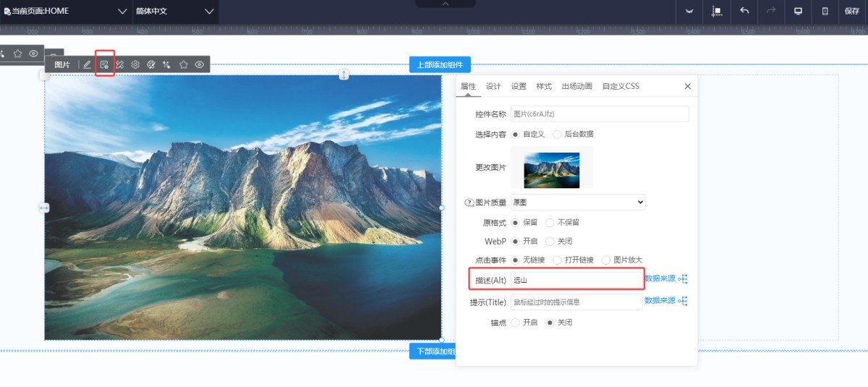Open the palette style icon in image toolbar
The width and height of the screenshot is (868, 387).
coord(151,64)
